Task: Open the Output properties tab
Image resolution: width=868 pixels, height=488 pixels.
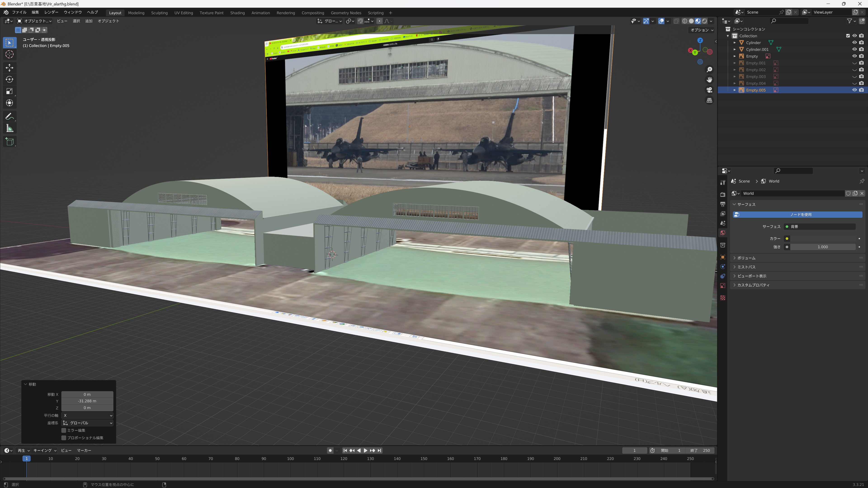Action: click(722, 204)
